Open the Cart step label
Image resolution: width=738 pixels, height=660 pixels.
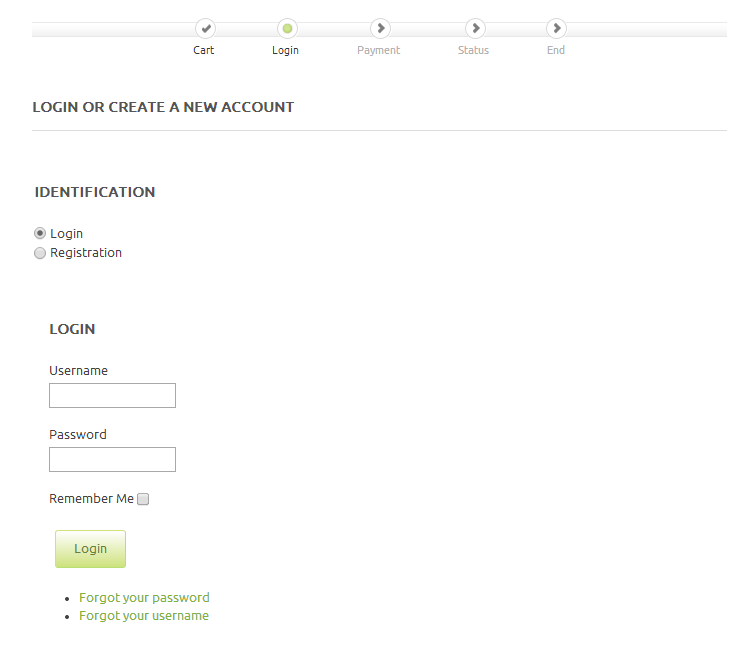click(204, 50)
